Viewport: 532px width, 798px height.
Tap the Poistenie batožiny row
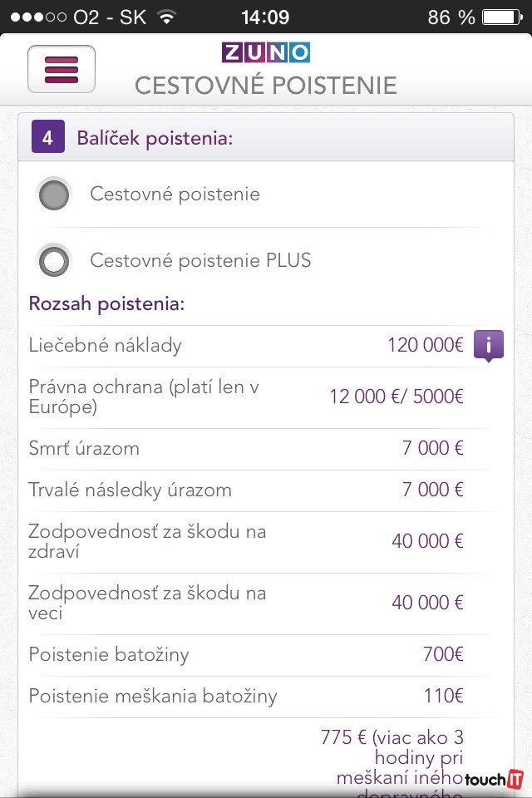tap(246, 655)
